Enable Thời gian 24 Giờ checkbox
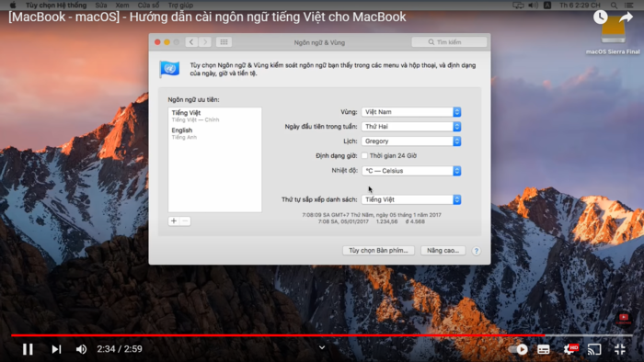644x362 pixels. coord(364,155)
